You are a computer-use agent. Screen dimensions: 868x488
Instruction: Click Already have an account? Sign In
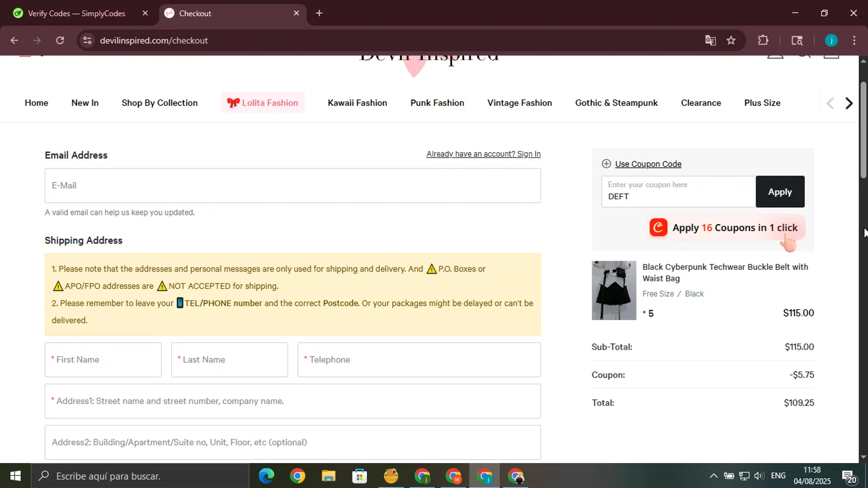coord(484,154)
